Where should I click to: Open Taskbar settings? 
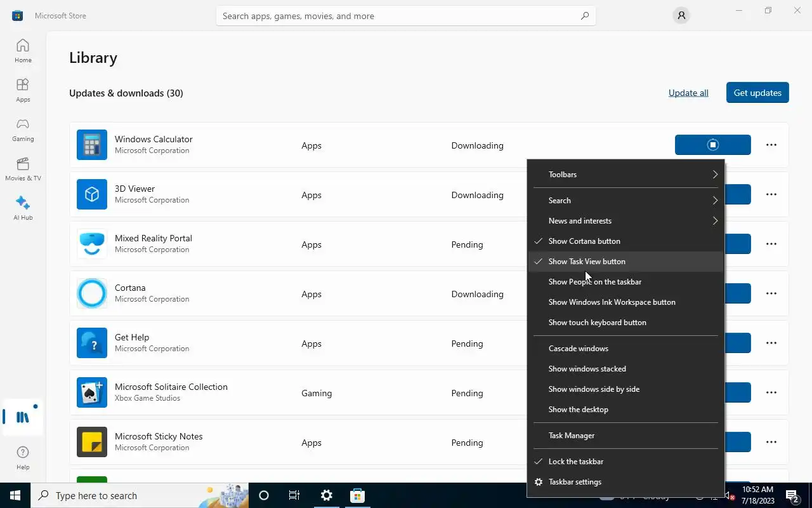625,481
